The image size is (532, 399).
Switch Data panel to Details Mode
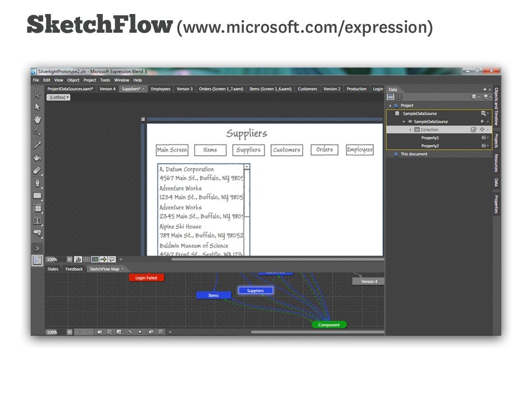[x=398, y=97]
